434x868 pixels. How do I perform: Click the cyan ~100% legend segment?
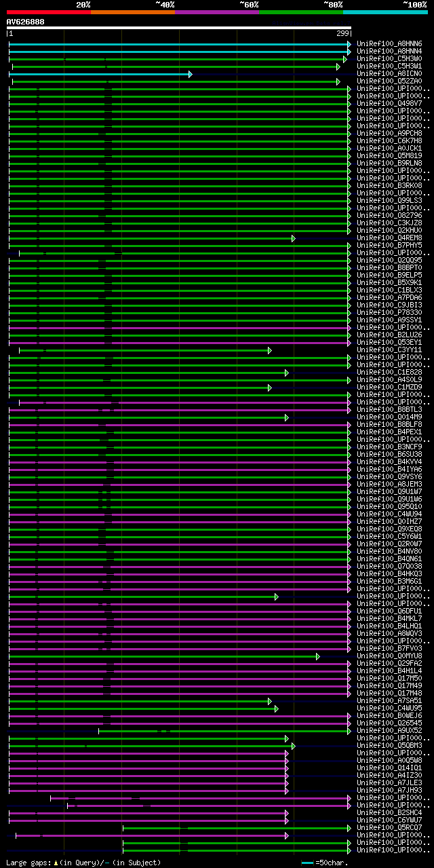point(385,12)
